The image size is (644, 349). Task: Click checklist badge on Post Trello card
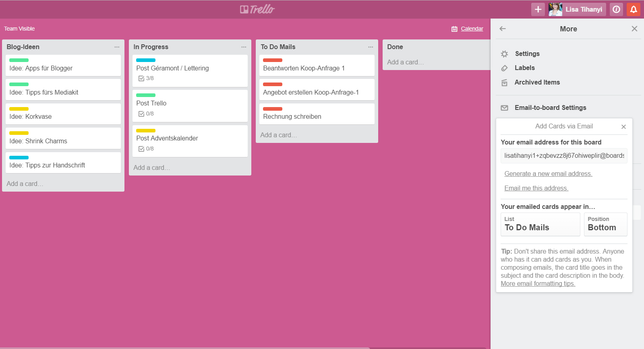coord(146,114)
